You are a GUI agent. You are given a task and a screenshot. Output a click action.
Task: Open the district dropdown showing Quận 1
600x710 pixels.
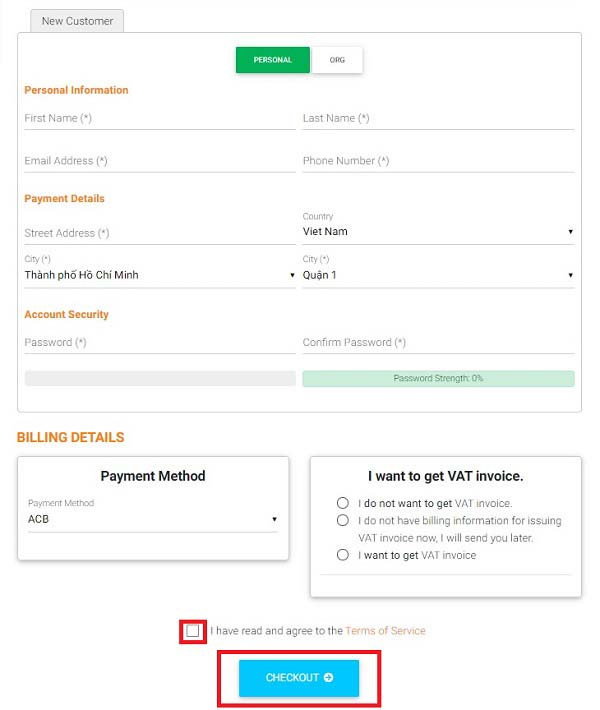point(438,275)
